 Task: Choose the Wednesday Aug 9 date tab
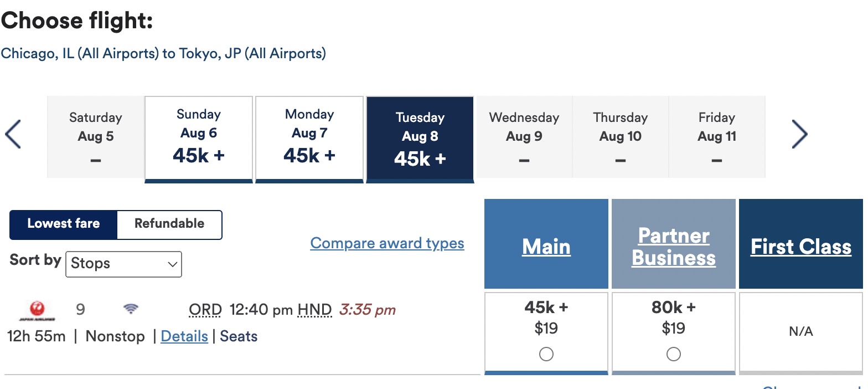click(x=524, y=137)
